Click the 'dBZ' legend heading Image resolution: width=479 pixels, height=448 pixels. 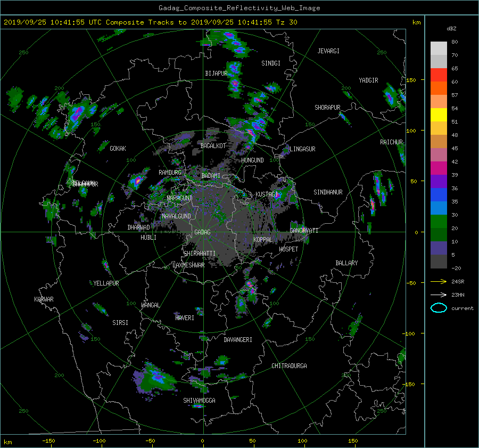[x=451, y=28]
